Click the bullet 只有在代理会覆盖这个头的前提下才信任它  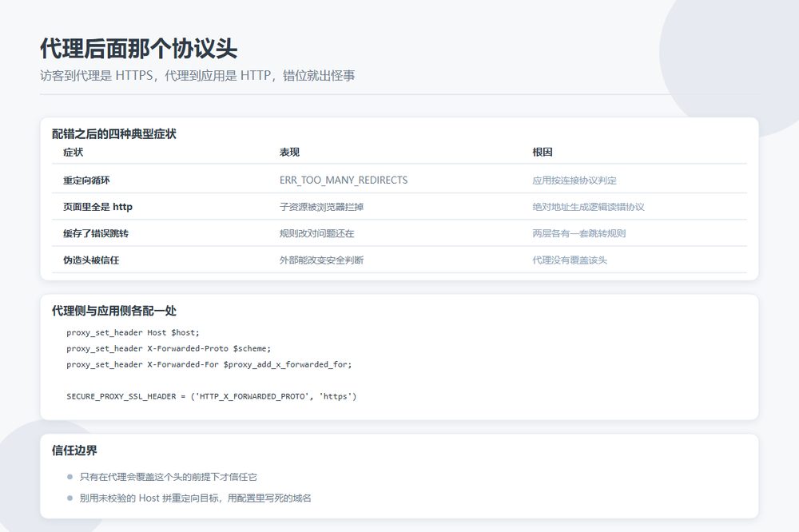point(168,477)
